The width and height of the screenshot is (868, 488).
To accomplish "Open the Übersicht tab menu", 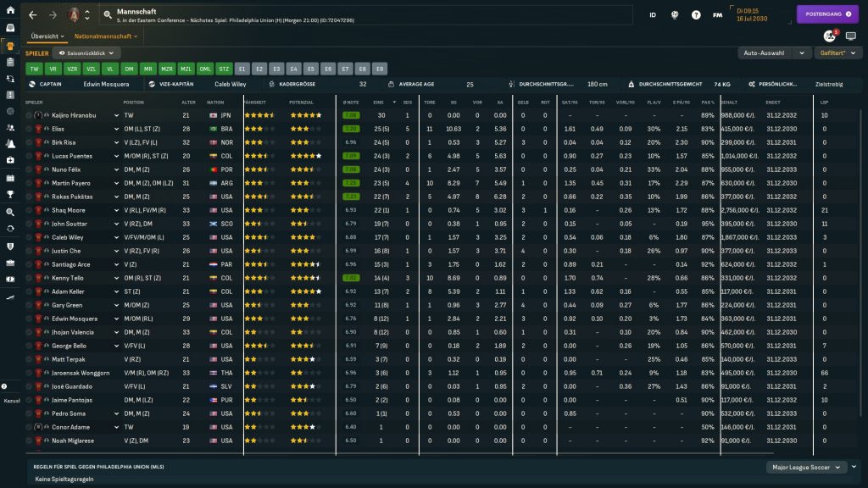I will click(47, 36).
